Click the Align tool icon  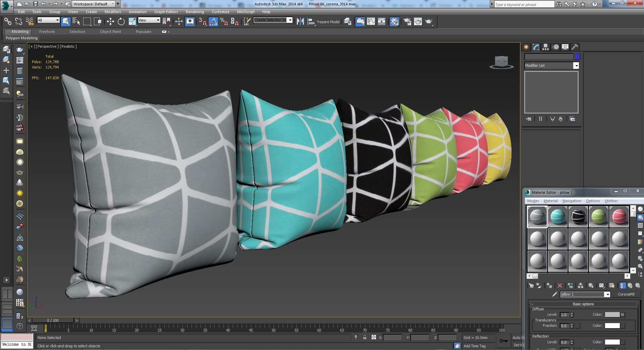[x=311, y=21]
